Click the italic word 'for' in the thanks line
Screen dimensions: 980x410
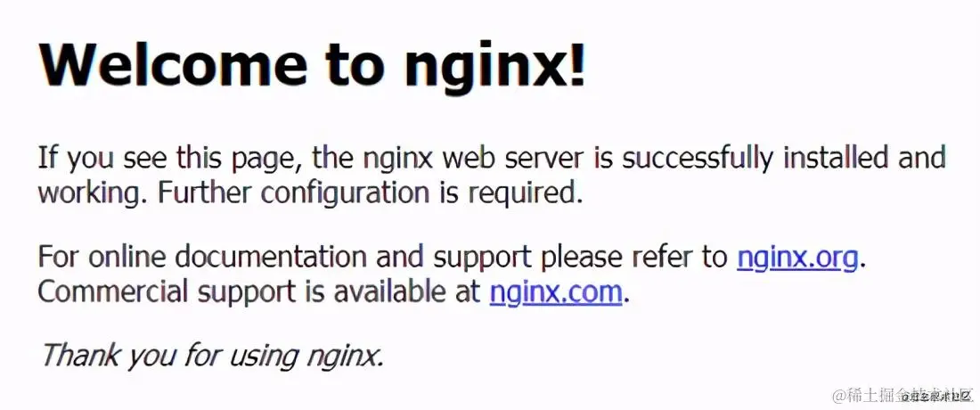[203, 355]
